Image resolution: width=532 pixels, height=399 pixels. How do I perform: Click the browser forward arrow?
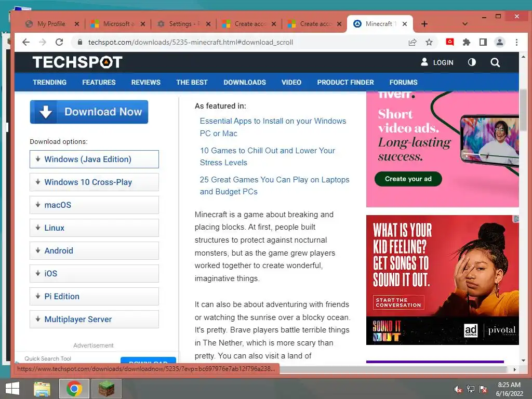coord(43,42)
